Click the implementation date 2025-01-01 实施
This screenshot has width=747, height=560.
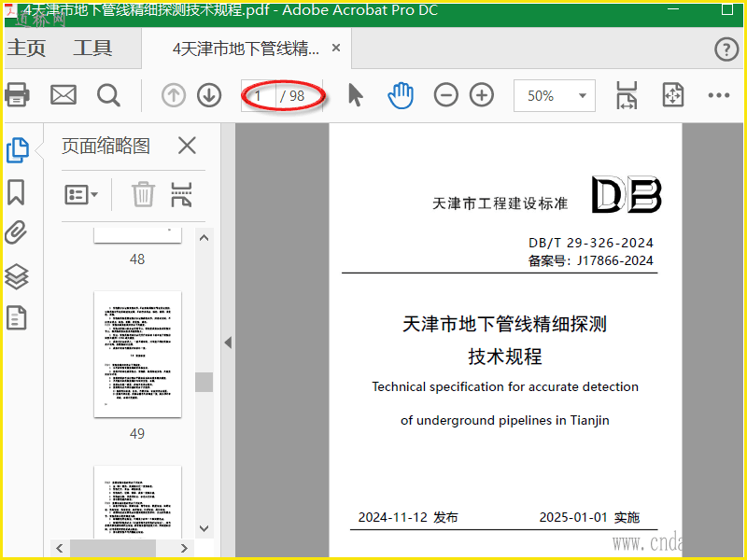[589, 517]
